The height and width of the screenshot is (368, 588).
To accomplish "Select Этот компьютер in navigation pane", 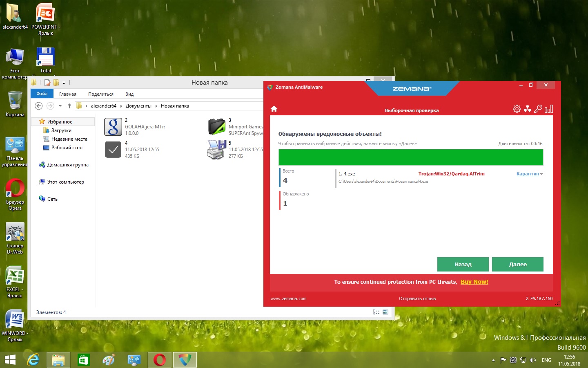I will (x=65, y=182).
